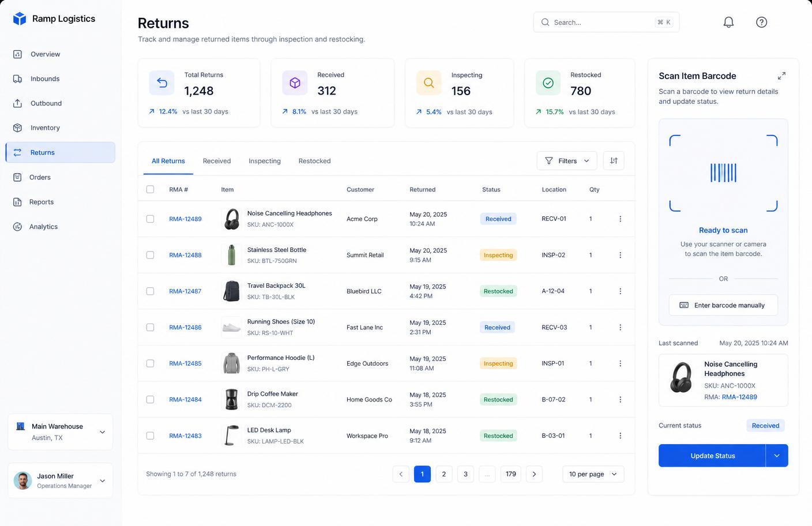This screenshot has height=526, width=812.
Task: Check the box for RMA-12488
Action: (x=150, y=255)
